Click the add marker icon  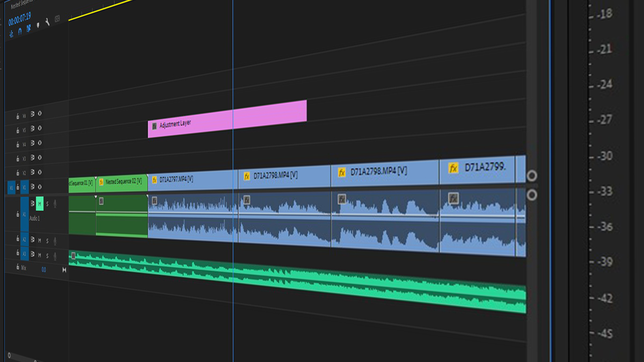pyautogui.click(x=38, y=25)
